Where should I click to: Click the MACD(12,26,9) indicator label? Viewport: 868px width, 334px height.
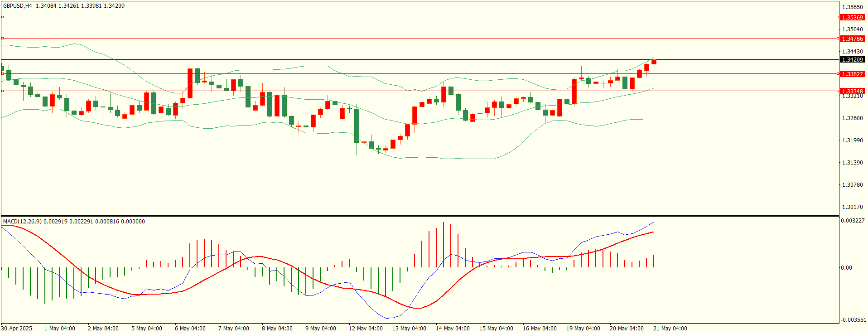coord(22,222)
